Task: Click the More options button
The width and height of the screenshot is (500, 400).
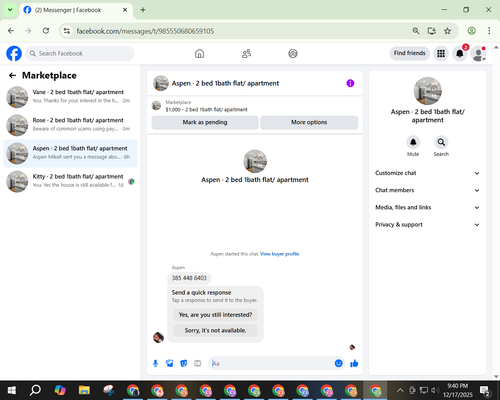Action: (x=309, y=122)
